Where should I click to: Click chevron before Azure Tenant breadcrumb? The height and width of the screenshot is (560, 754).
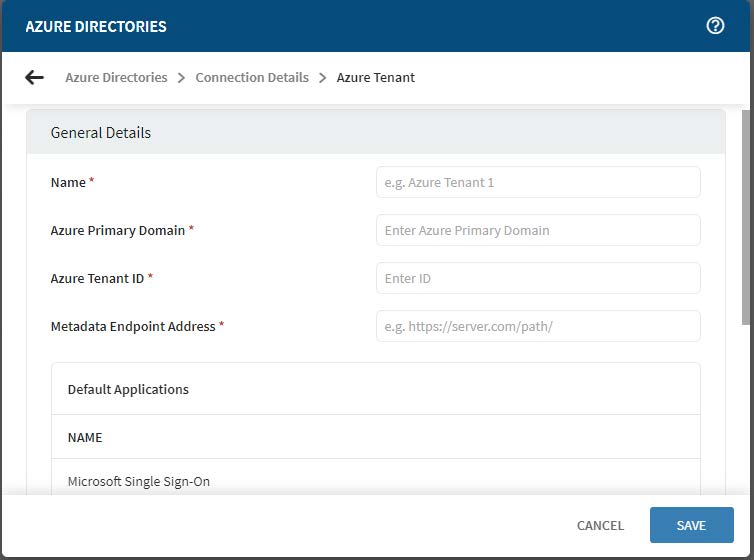(323, 78)
